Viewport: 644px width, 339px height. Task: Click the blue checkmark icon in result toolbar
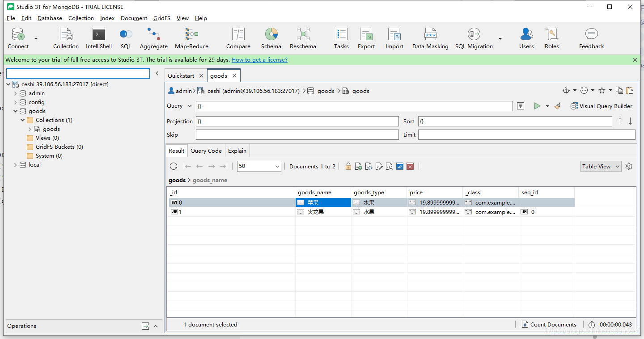point(400,166)
